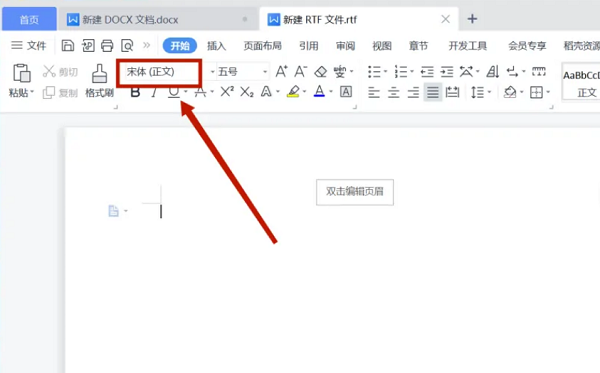The image size is (600, 373).
Task: Open the numbered list dropdown
Action: click(x=412, y=72)
